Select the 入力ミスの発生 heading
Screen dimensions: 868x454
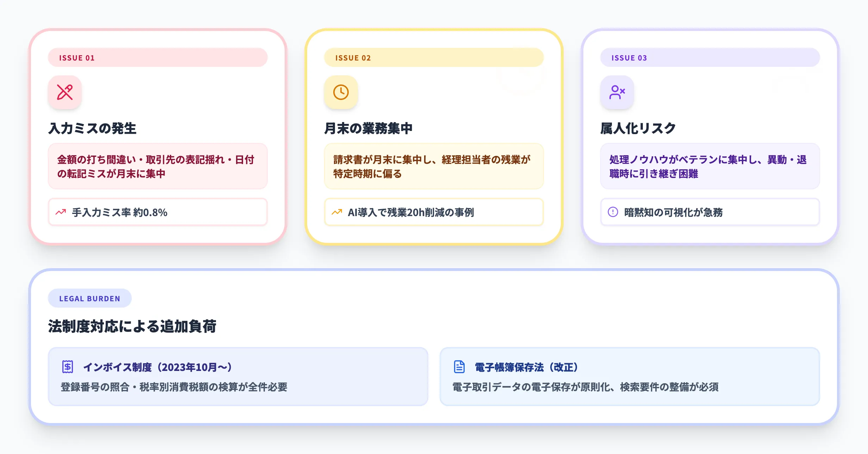coord(93,128)
